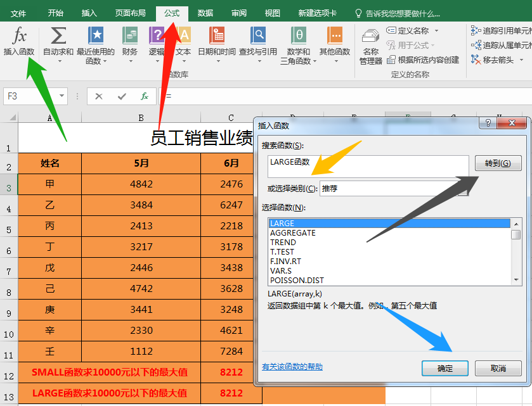Click cell containing 7284

tap(228, 352)
